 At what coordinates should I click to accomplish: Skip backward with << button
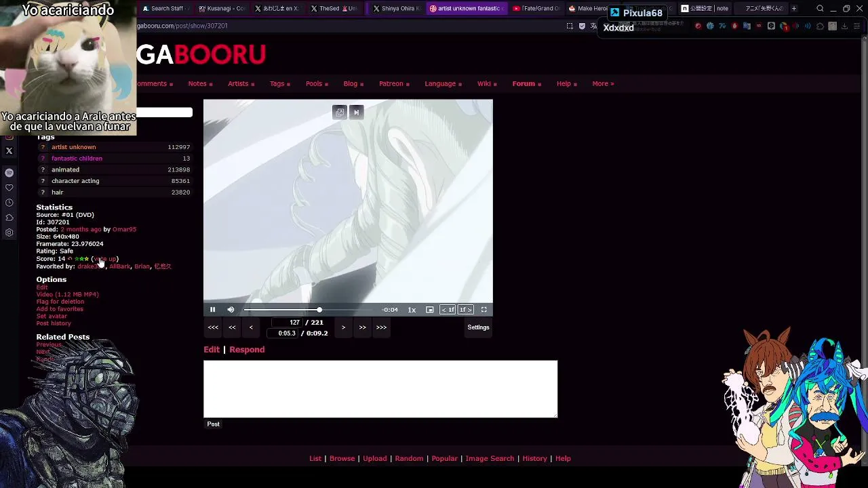(x=232, y=327)
